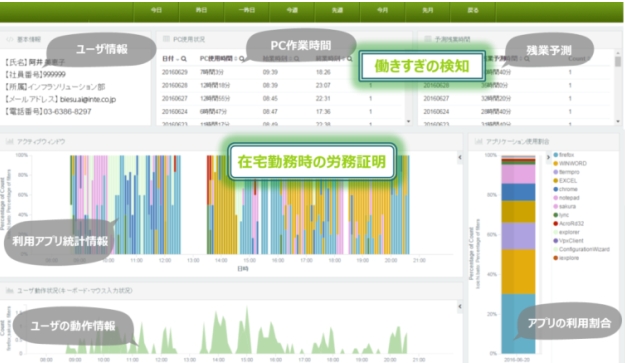Click the search icon next to 日付 column
The width and height of the screenshot is (625, 363).
(184, 59)
